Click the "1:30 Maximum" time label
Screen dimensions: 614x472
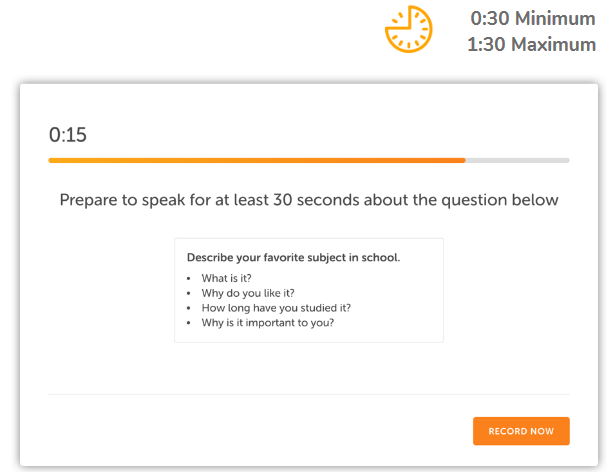pyautogui.click(x=530, y=44)
